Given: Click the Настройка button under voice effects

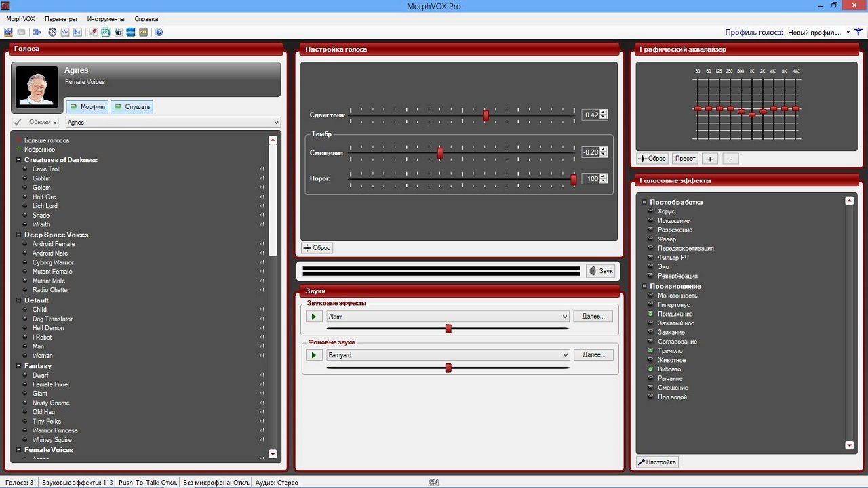Looking at the screenshot, I should (657, 462).
